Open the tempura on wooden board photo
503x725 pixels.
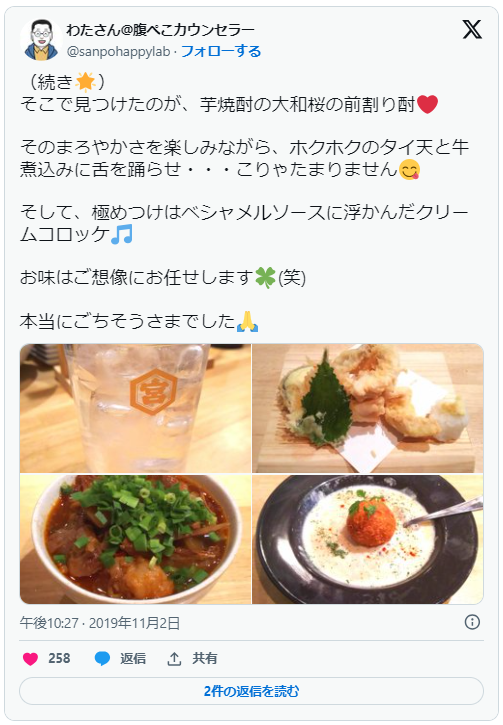click(368, 408)
